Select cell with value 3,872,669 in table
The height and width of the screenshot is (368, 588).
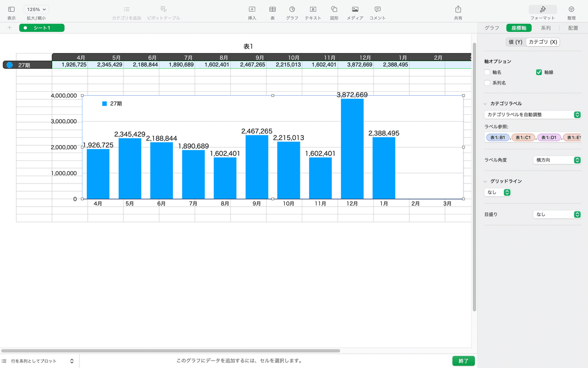click(x=356, y=64)
